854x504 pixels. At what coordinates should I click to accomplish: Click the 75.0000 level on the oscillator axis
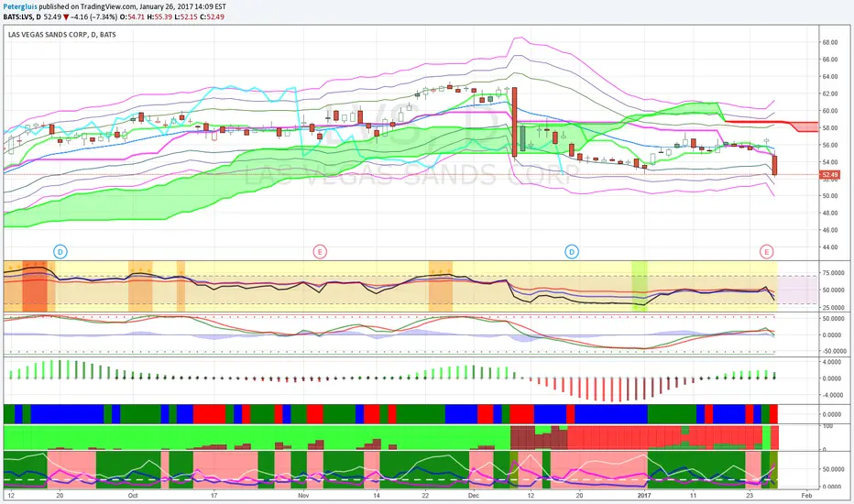pos(833,273)
